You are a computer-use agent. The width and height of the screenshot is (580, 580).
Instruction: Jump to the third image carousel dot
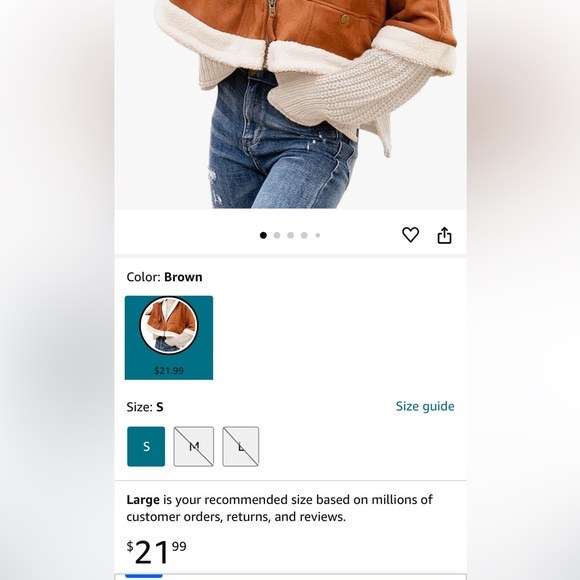point(290,235)
